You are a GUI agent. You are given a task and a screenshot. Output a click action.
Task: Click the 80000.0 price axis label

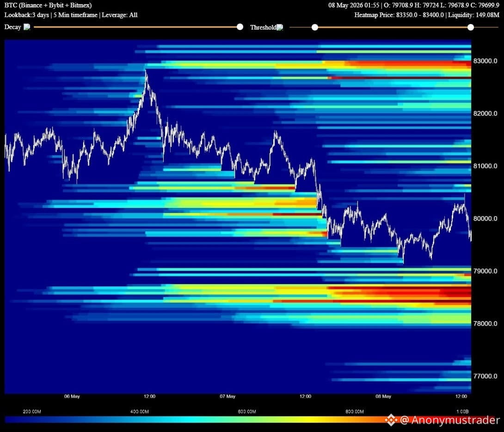coord(485,219)
